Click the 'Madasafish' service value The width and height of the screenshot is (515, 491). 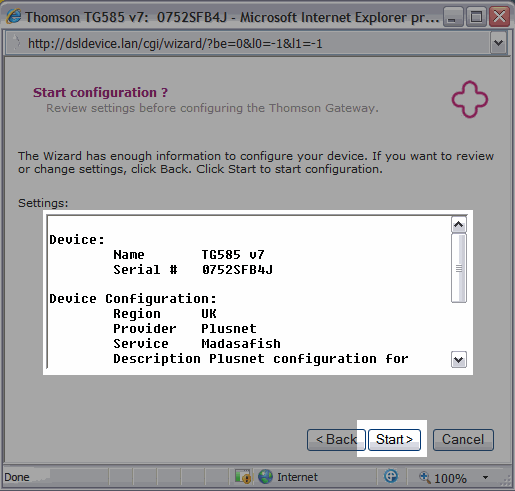[x=241, y=344]
